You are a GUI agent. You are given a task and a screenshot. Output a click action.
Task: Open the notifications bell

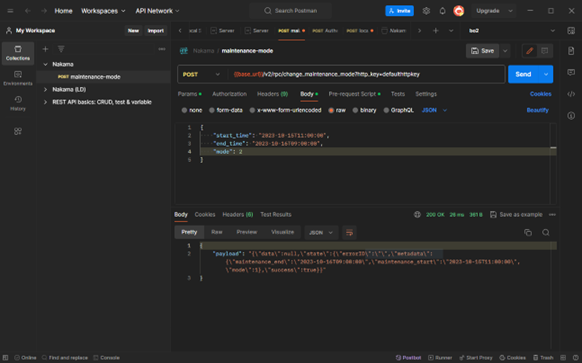click(442, 11)
